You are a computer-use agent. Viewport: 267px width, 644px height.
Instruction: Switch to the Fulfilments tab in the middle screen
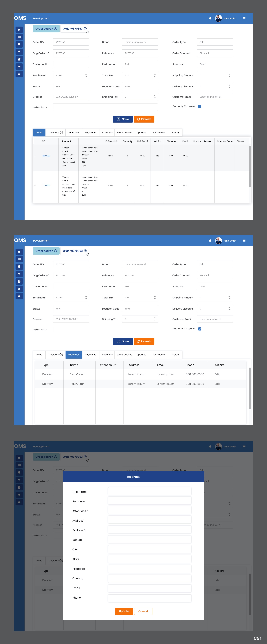158,355
